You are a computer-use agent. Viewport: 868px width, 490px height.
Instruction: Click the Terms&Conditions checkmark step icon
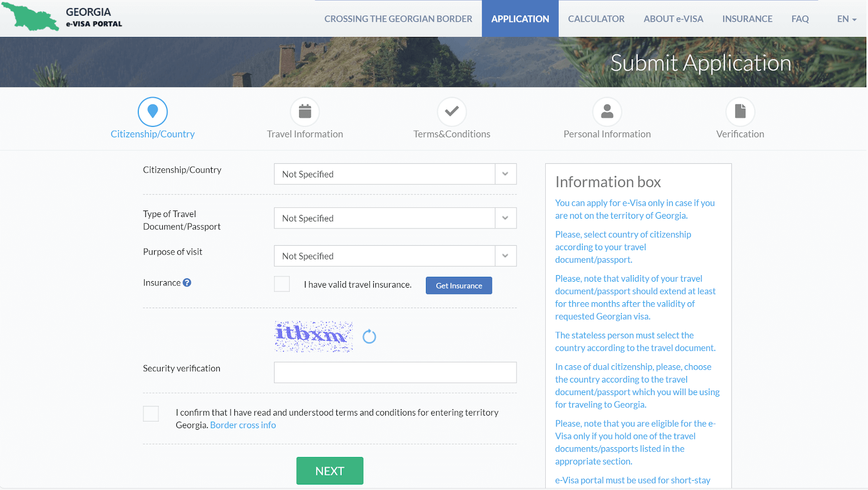451,112
